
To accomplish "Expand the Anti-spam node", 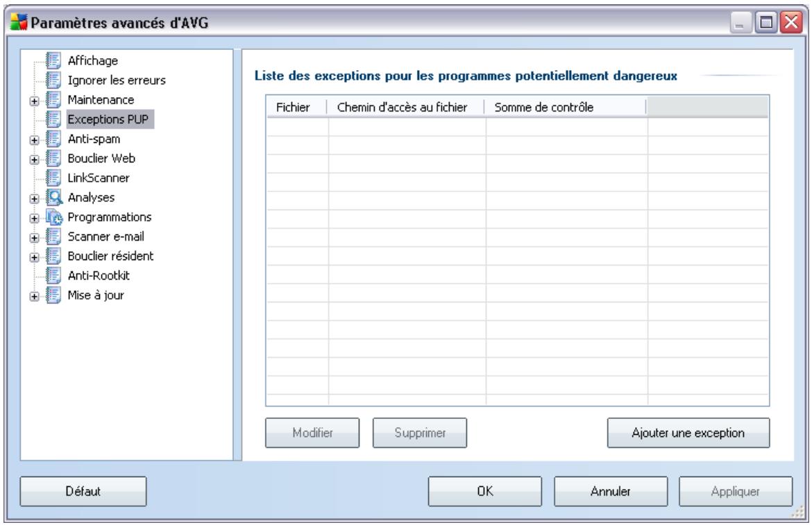I will pos(34,140).
